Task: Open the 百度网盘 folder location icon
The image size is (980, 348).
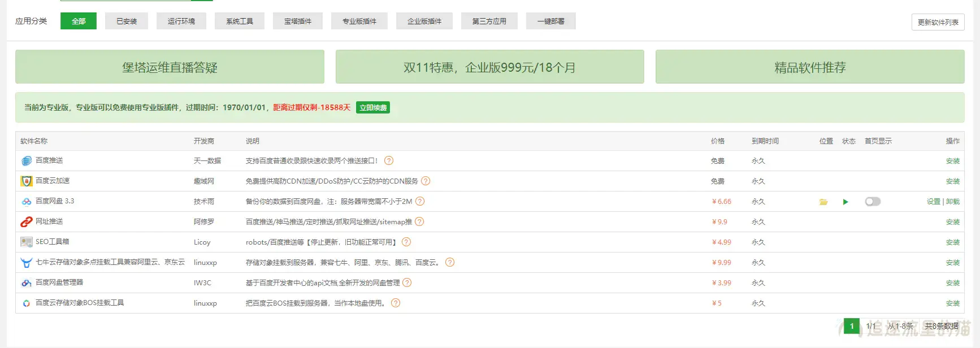Action: (823, 202)
